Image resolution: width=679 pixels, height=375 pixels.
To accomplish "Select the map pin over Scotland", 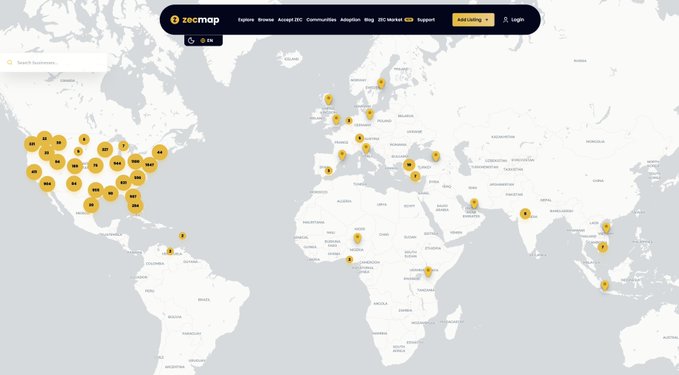I will coord(329,99).
